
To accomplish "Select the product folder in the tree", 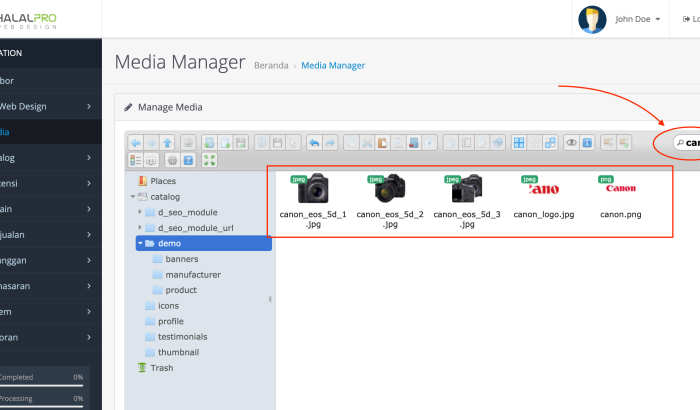I will [181, 290].
